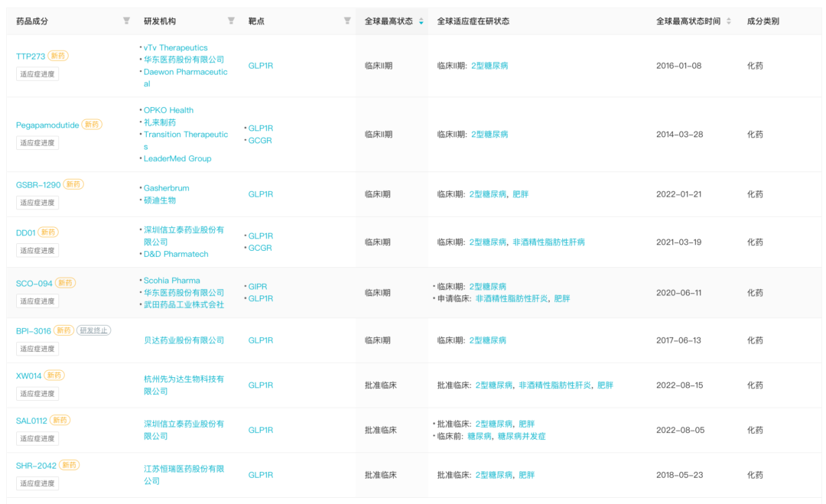Click 适应症进度 button under SCO-094
The width and height of the screenshot is (826, 504).
click(x=37, y=301)
